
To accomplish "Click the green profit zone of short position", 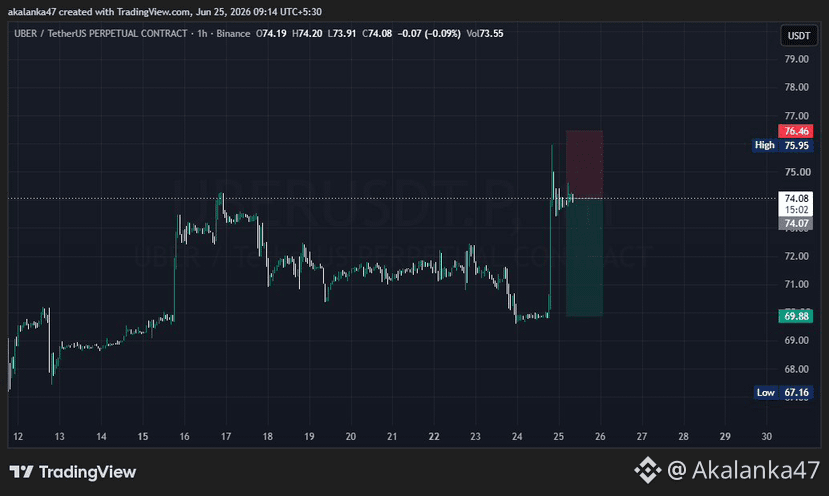I will [x=584, y=258].
